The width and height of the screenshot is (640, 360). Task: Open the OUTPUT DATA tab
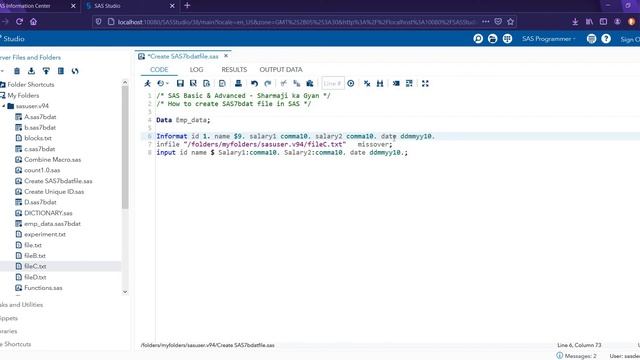(x=281, y=69)
